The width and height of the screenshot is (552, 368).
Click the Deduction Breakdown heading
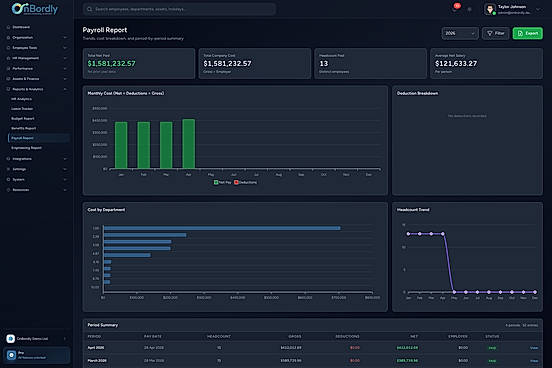click(417, 93)
